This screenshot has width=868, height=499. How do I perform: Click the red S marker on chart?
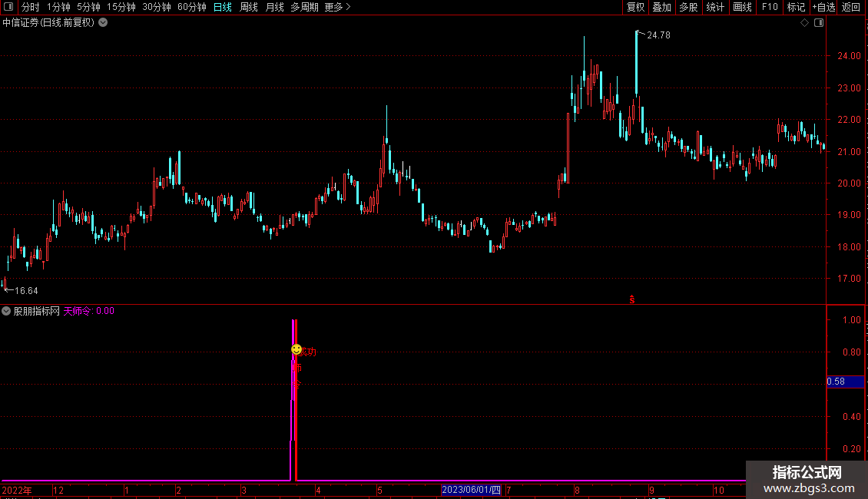click(631, 299)
